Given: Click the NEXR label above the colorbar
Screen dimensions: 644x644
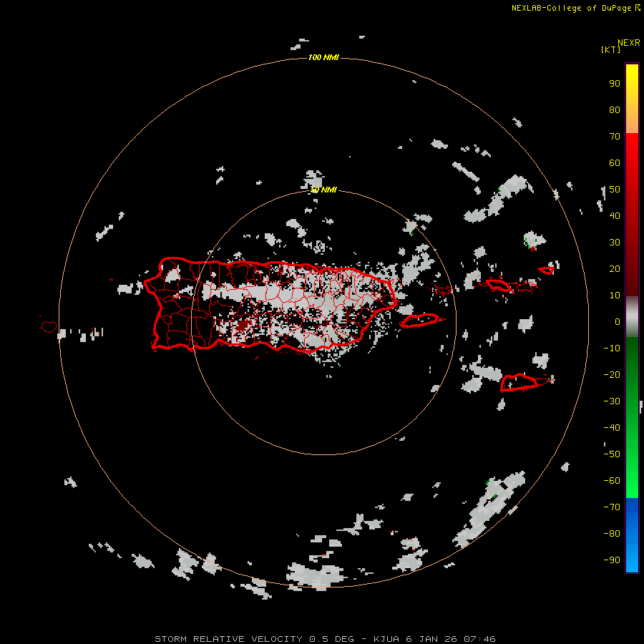Looking at the screenshot, I should tap(629, 43).
